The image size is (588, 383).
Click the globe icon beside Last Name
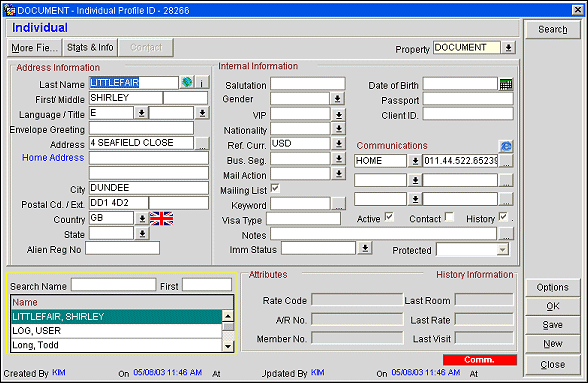[x=187, y=82]
